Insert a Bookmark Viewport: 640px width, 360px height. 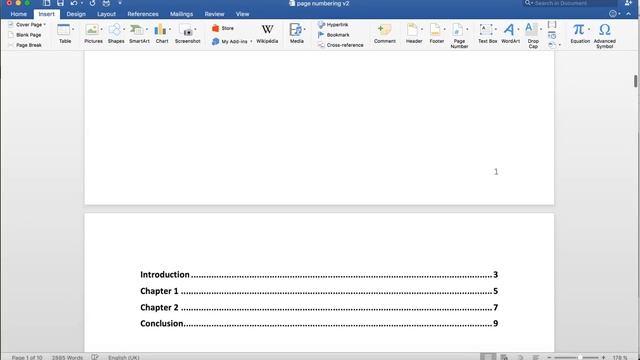tap(333, 35)
